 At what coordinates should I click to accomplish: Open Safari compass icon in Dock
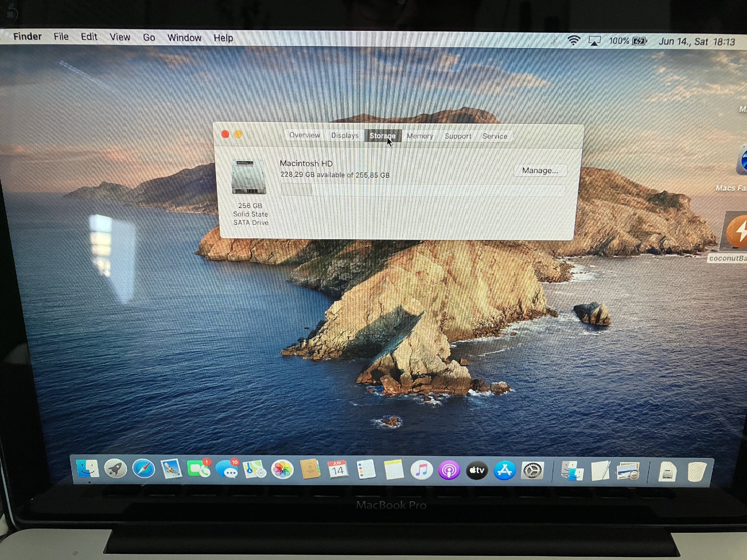(143, 469)
